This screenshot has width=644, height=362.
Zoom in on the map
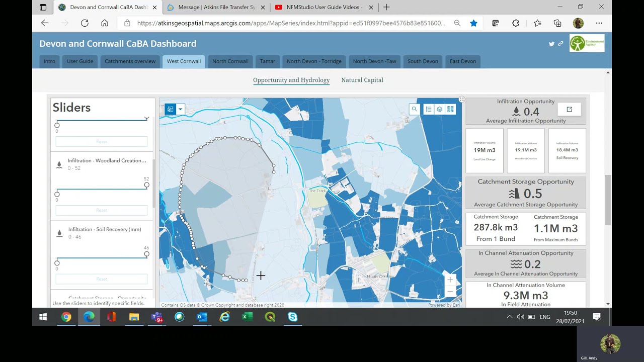(450, 280)
